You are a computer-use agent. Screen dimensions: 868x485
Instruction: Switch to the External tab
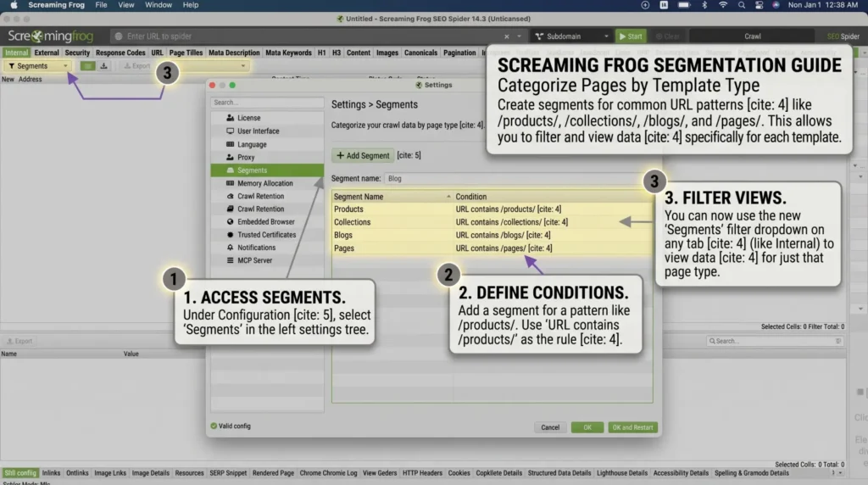click(x=47, y=53)
